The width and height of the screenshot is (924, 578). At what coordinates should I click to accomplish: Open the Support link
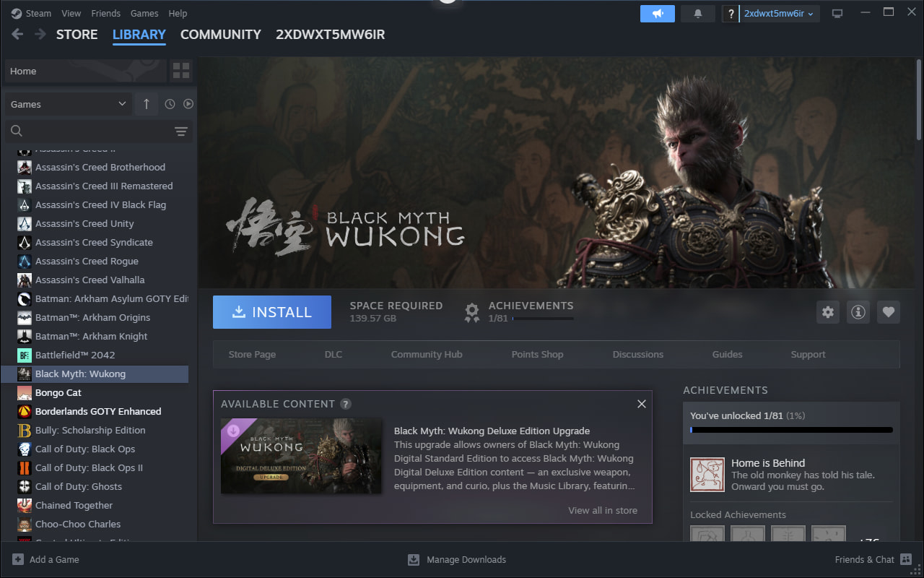coord(808,354)
